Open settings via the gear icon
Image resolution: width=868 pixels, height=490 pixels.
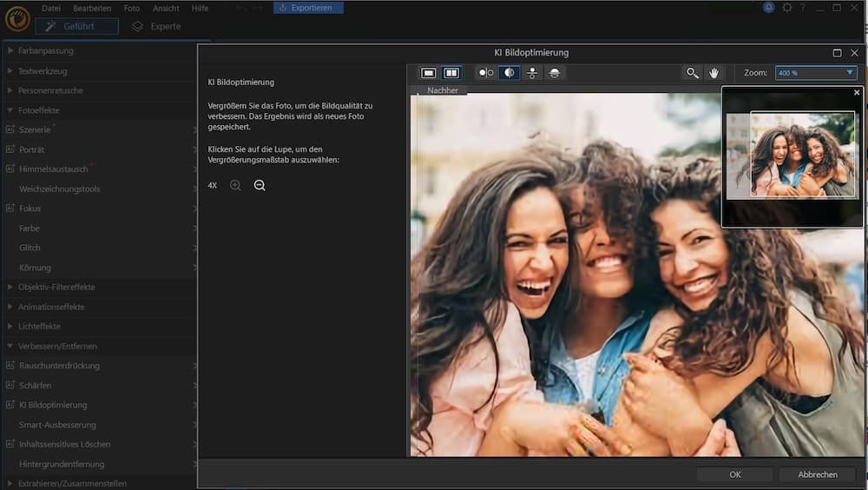tap(787, 8)
